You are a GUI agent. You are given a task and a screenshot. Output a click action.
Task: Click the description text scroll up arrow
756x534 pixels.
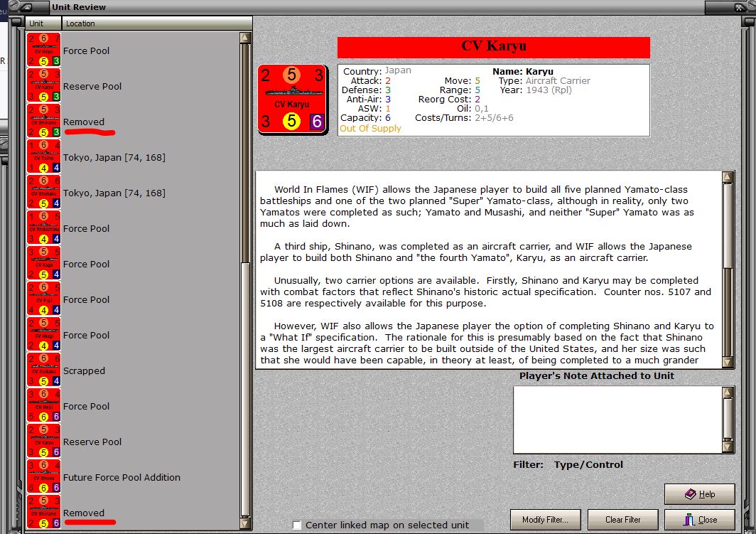coord(728,177)
